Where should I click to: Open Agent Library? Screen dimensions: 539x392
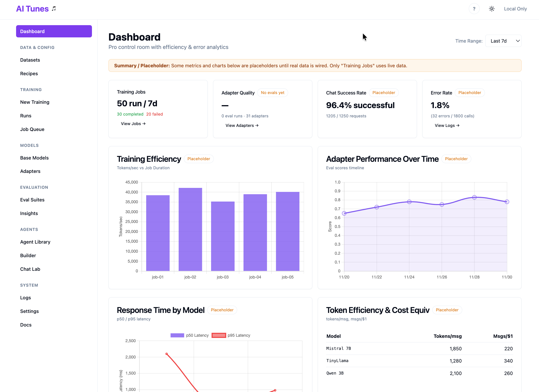(x=35, y=242)
